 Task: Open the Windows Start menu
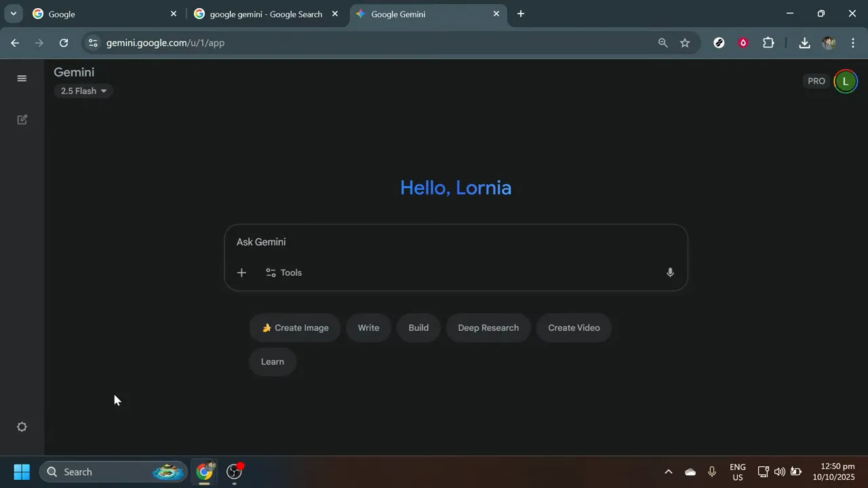(22, 472)
